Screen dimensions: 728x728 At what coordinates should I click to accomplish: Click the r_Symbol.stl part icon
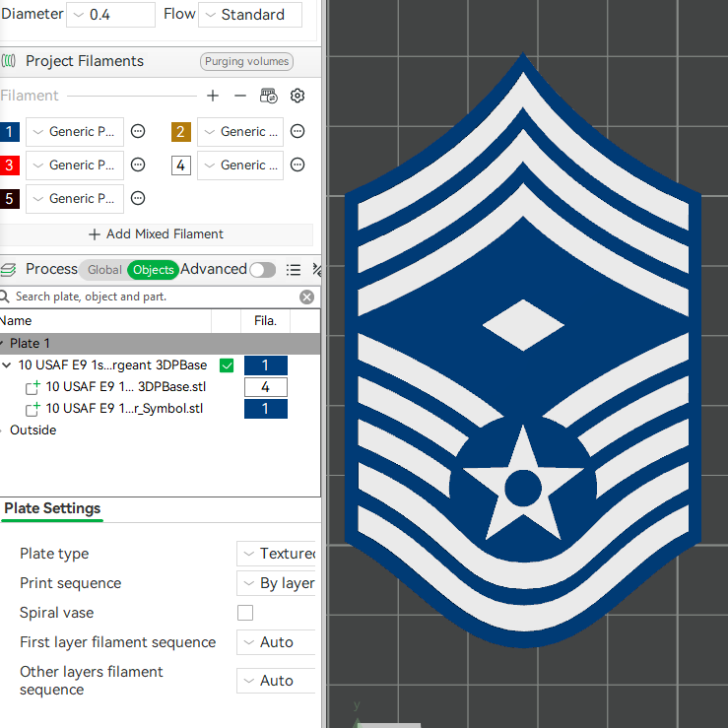33,409
